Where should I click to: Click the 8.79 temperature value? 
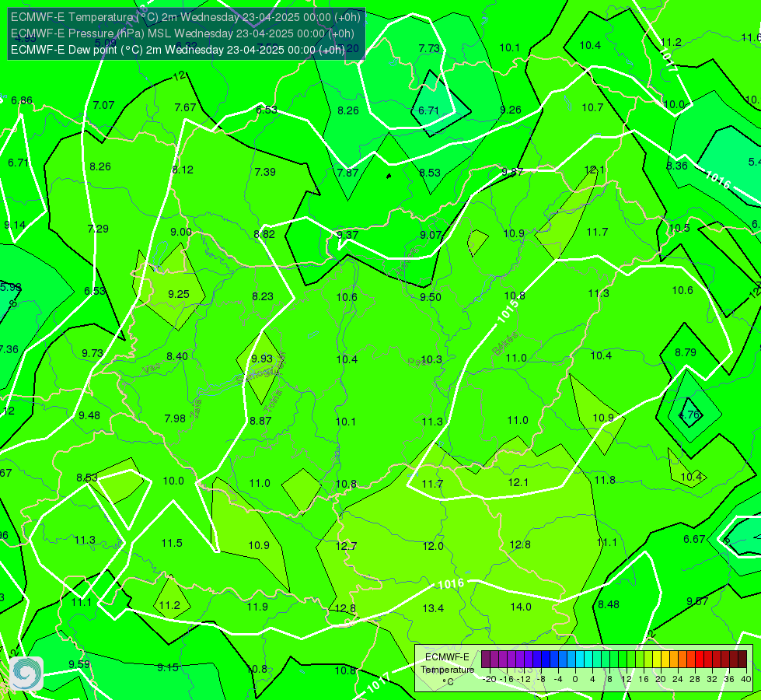coord(686,352)
